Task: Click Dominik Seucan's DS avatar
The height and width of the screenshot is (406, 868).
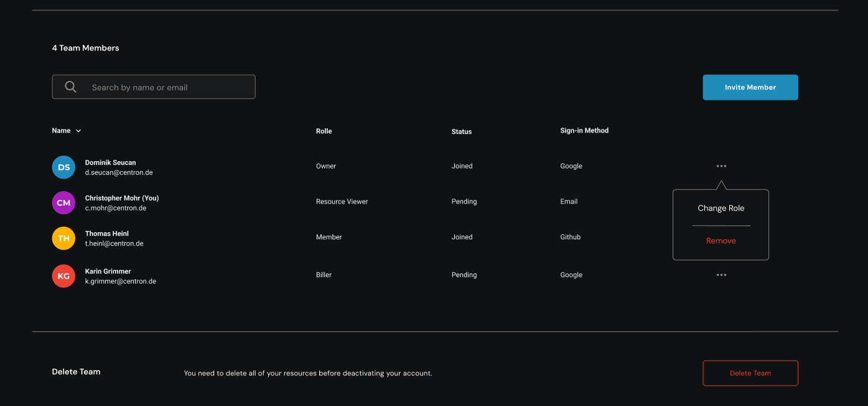Action: point(63,168)
